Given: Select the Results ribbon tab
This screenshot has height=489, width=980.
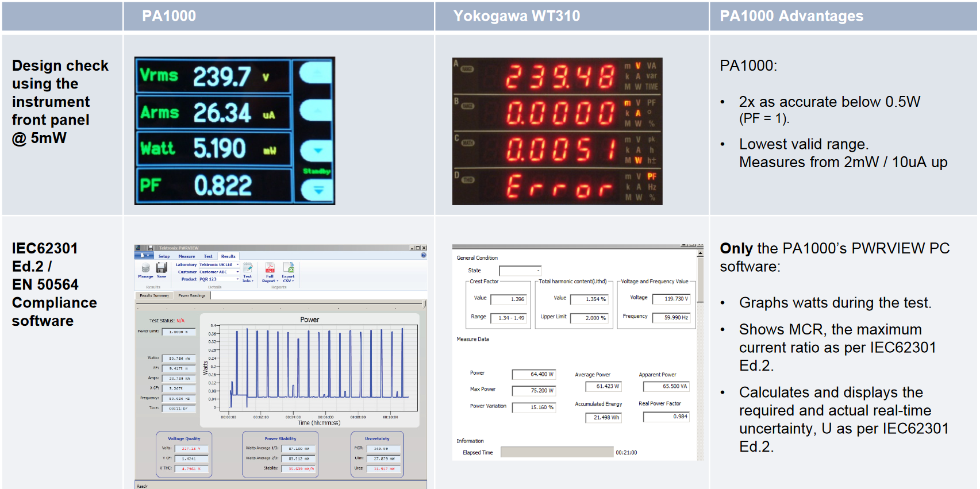Looking at the screenshot, I should pyautogui.click(x=228, y=256).
